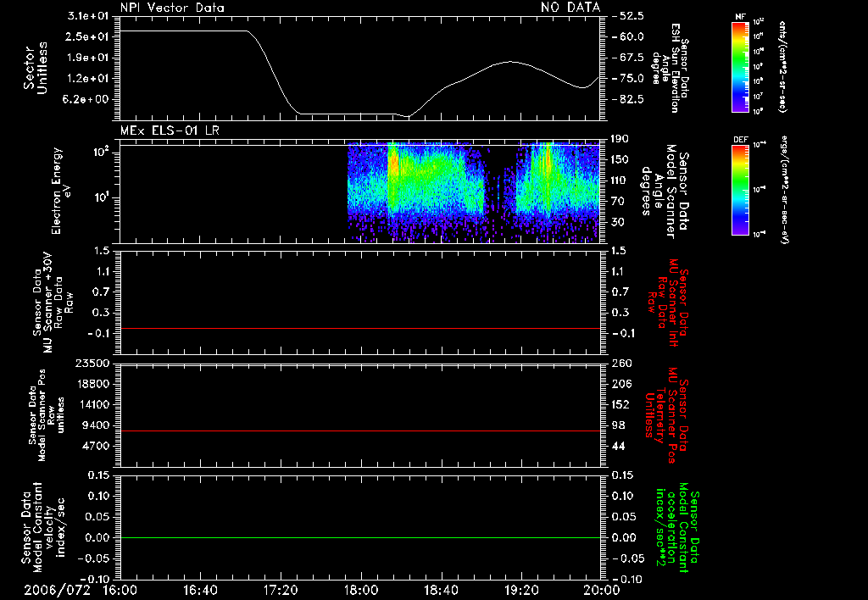Image resolution: width=868 pixels, height=600 pixels.
Task: Click the "23500" scanner pos tick value
Action: 92,364
